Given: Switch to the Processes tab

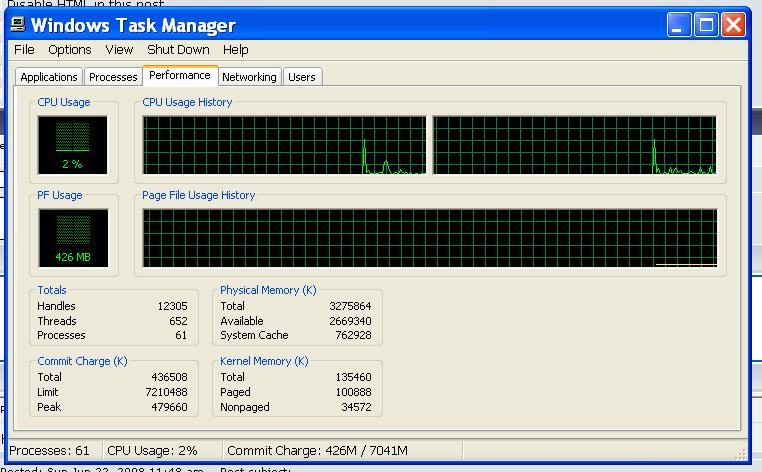Looking at the screenshot, I should tap(113, 77).
